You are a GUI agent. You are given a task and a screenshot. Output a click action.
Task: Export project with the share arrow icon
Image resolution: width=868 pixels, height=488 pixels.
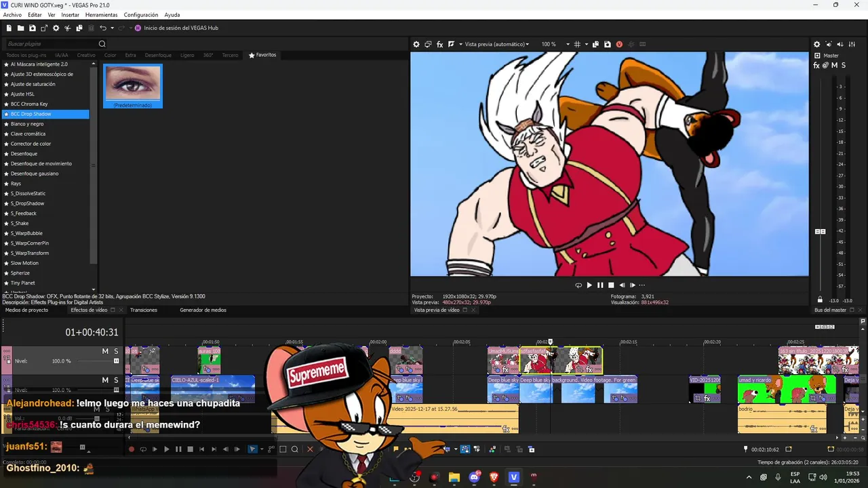pos(44,28)
